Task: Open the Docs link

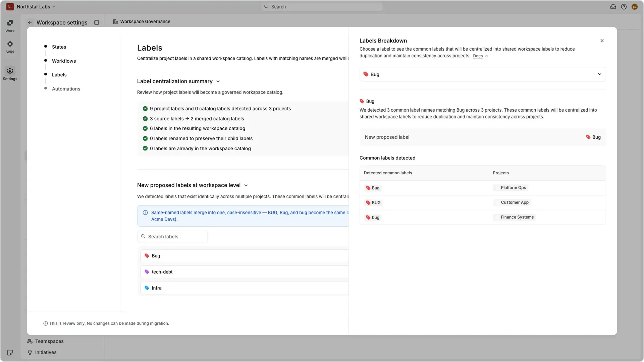Action: point(478,56)
